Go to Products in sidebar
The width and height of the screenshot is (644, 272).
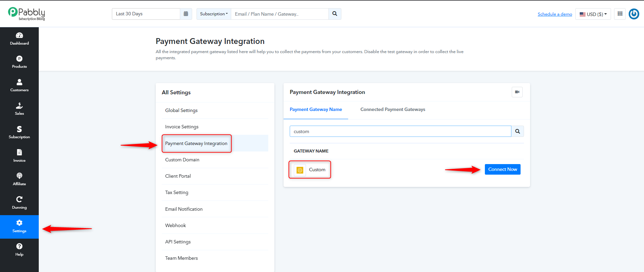pyautogui.click(x=19, y=62)
